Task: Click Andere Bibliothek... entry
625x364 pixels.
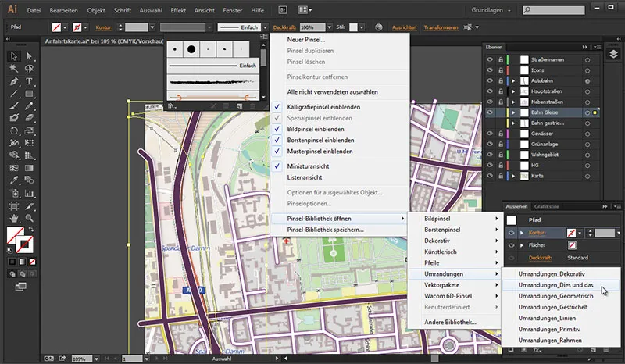Action: [451, 322]
